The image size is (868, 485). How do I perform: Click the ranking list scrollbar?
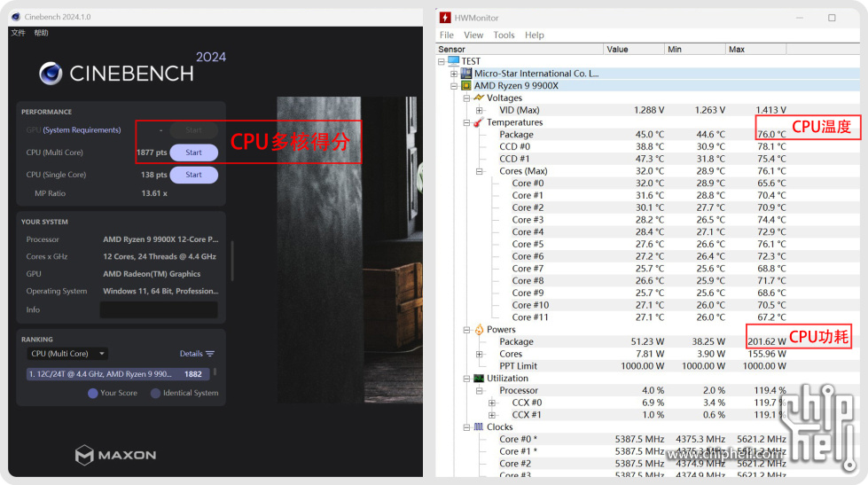click(215, 372)
